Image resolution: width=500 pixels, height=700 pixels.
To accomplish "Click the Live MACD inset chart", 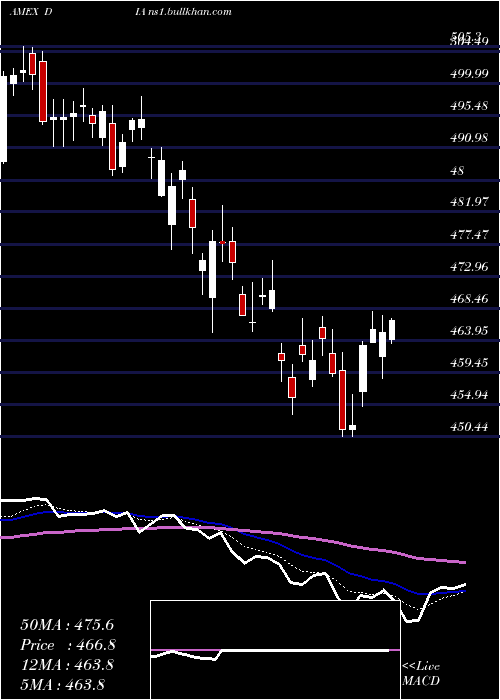I will (x=275, y=650).
